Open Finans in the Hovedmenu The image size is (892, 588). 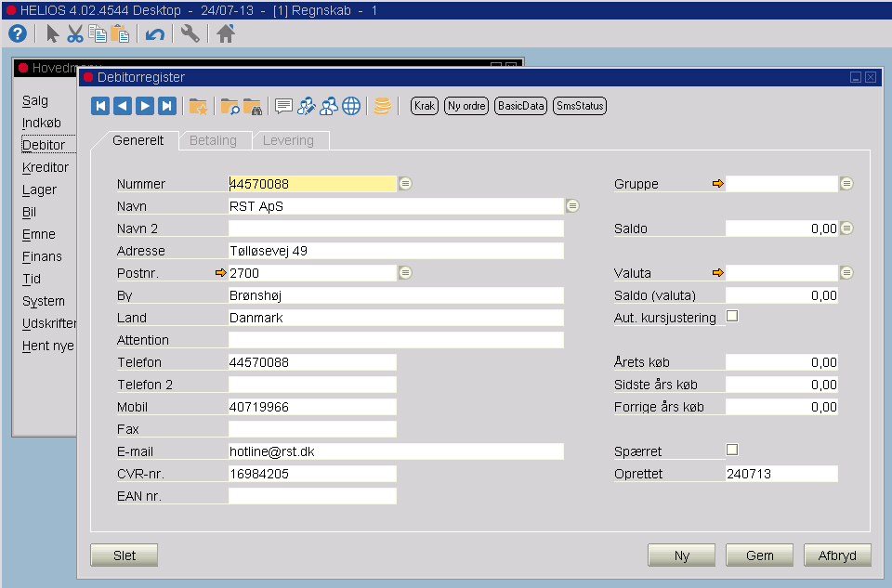42,257
